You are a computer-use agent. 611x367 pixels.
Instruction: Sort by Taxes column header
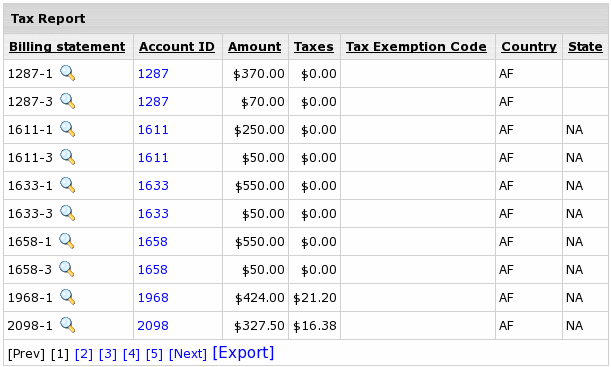tap(314, 47)
